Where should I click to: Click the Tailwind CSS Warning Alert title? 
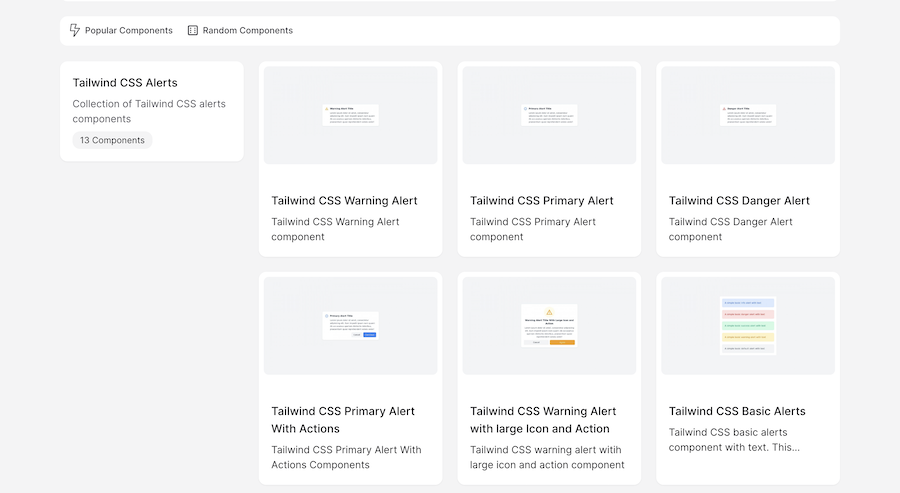[x=344, y=201]
